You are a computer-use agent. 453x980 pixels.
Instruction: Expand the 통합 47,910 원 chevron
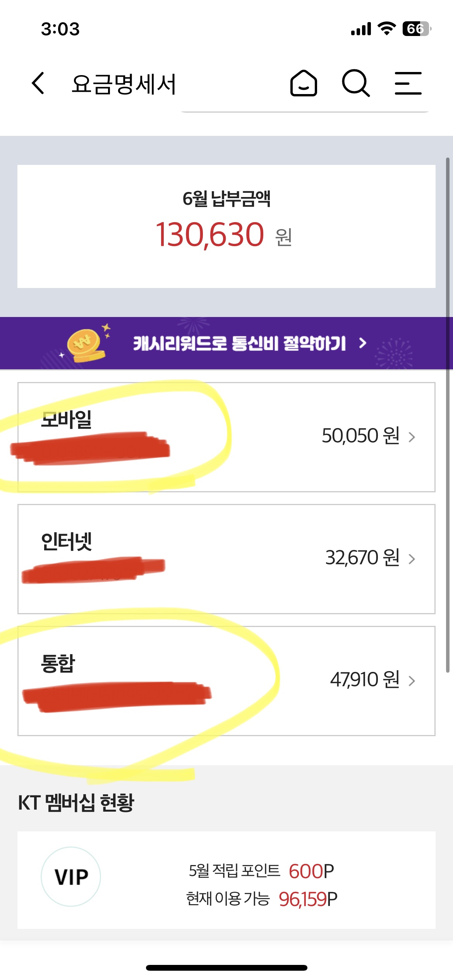412,681
